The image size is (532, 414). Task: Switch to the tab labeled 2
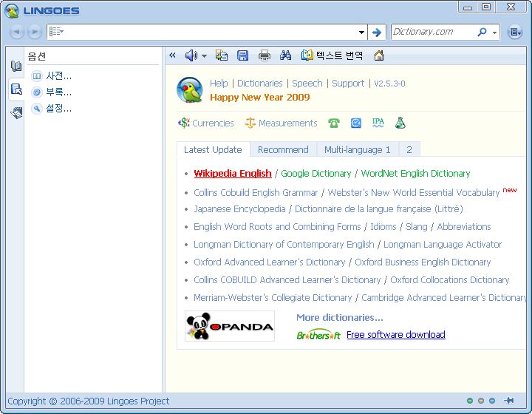tap(409, 149)
